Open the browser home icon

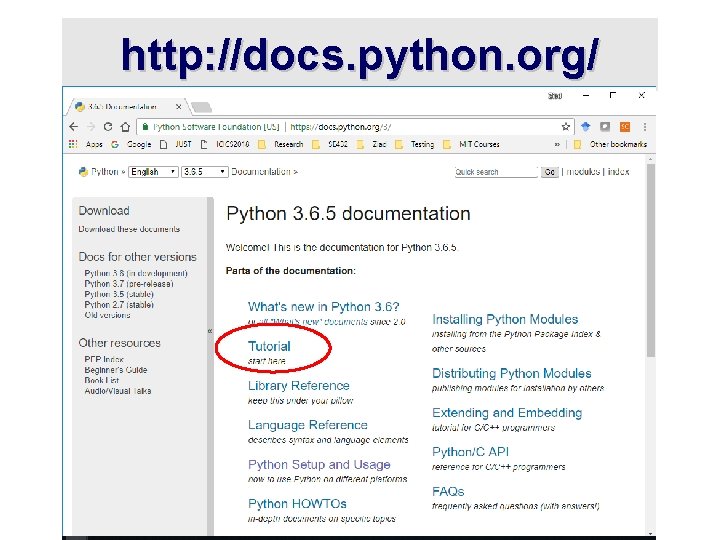point(125,127)
